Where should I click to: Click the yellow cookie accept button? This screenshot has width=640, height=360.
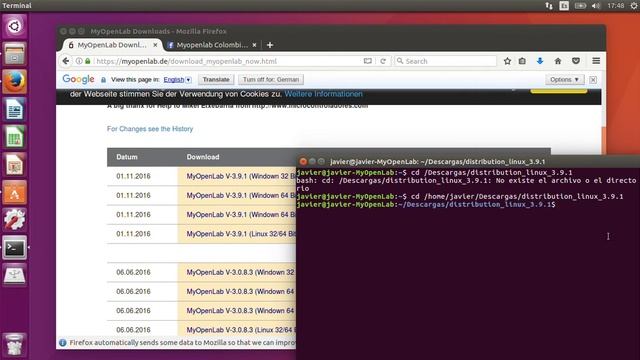click(558, 91)
